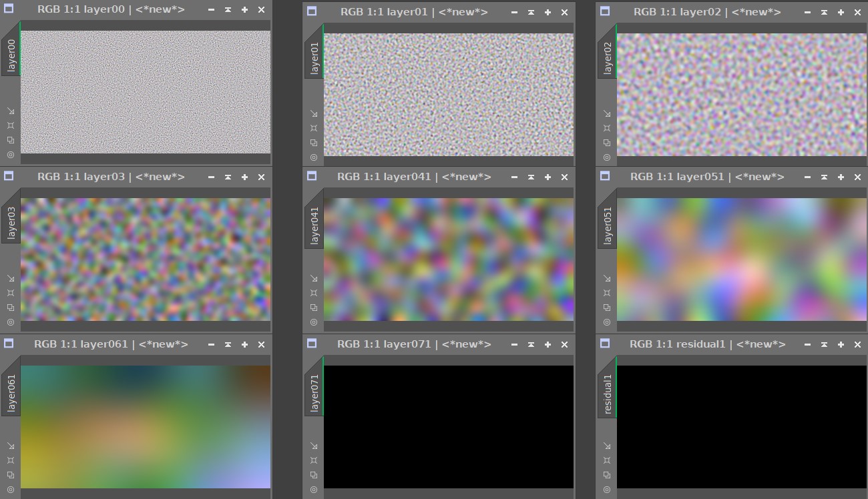This screenshot has width=868, height=499.
Task: Click the circular target icon in the layer02 window
Action: [607, 157]
